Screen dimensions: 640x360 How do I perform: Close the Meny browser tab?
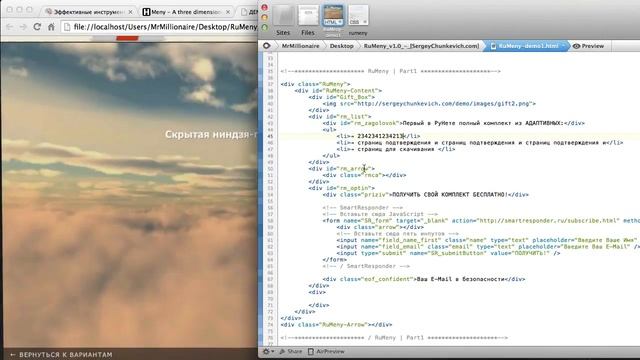[228, 12]
